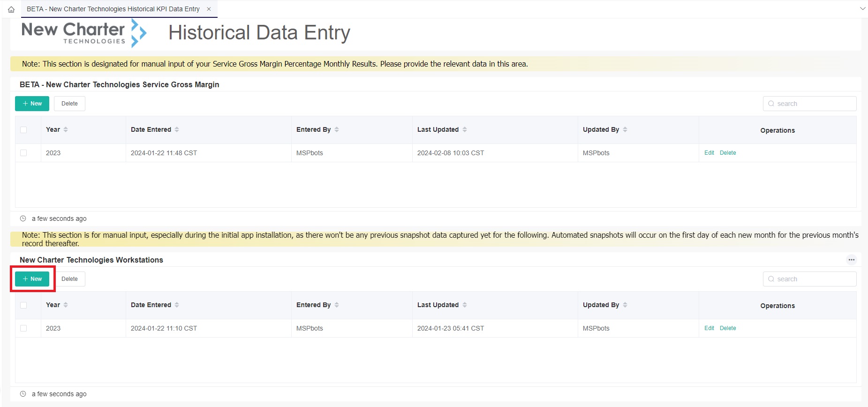Click the home icon in tab bar
The width and height of the screenshot is (868, 407).
tap(11, 9)
